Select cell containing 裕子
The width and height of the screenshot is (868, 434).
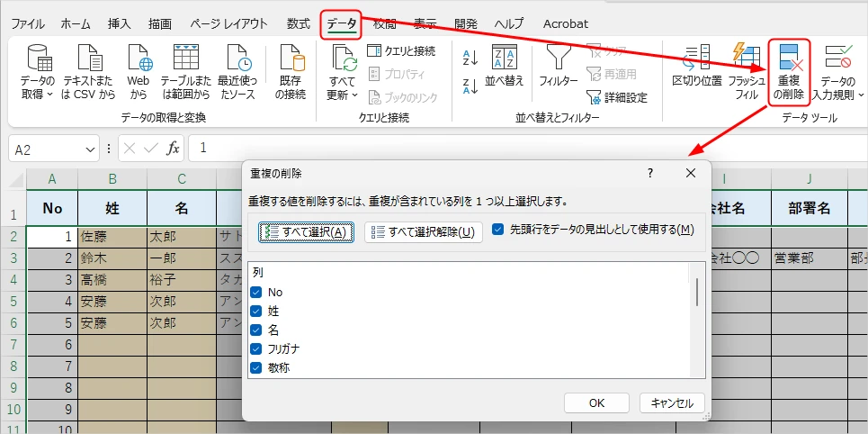[x=182, y=280]
